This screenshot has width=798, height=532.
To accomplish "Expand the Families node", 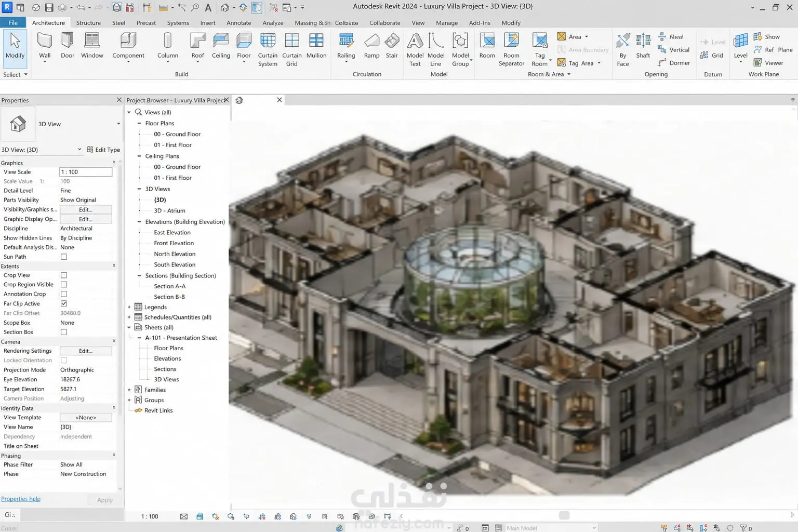I will pos(129,390).
